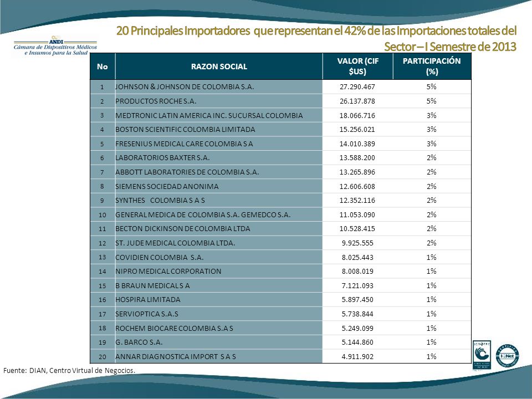Click the value 14.010.389

click(x=357, y=144)
